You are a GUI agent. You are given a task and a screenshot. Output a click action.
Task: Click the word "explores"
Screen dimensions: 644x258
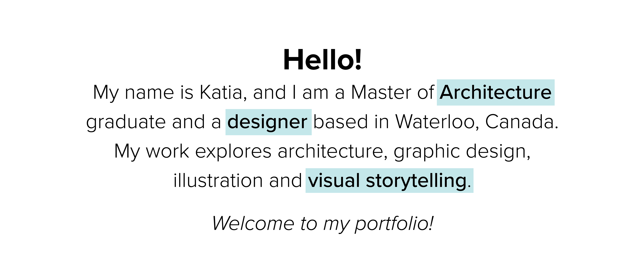pyautogui.click(x=233, y=152)
